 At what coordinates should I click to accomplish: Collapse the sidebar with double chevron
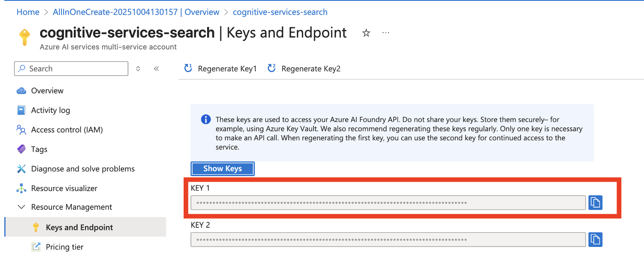(156, 69)
